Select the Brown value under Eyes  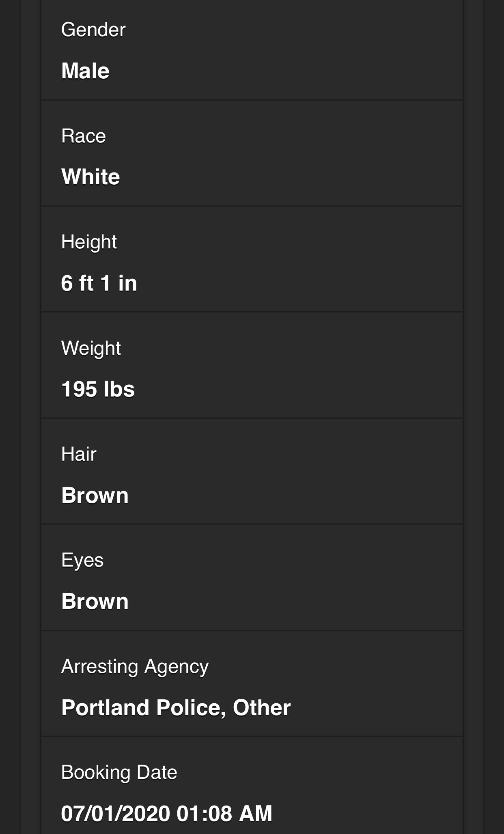pos(95,601)
